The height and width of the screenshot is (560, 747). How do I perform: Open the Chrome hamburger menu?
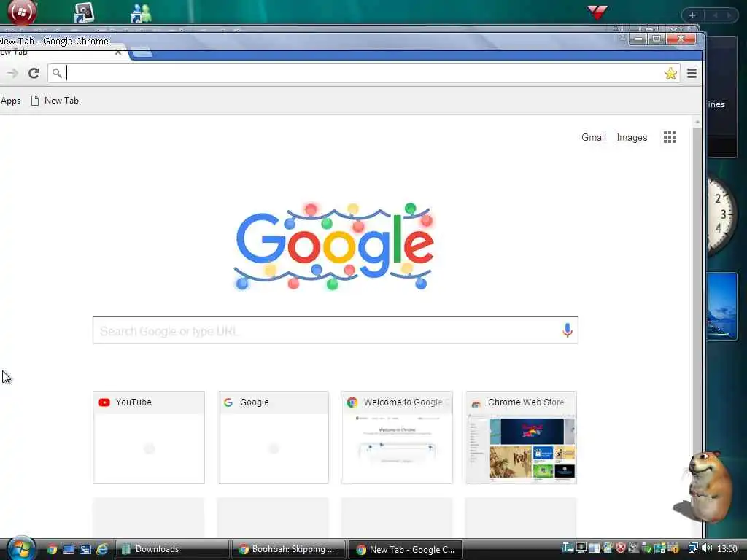pyautogui.click(x=692, y=73)
